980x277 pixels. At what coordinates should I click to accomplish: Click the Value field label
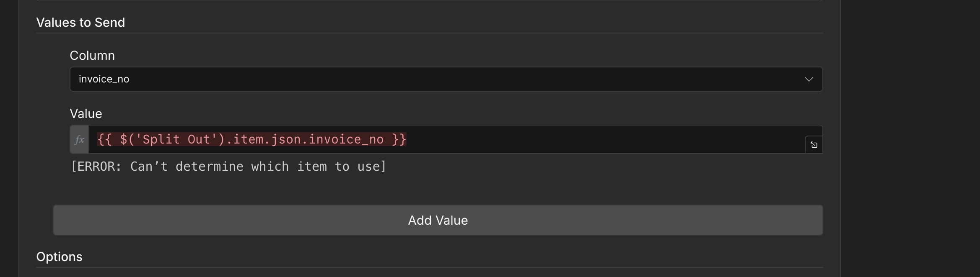click(86, 114)
